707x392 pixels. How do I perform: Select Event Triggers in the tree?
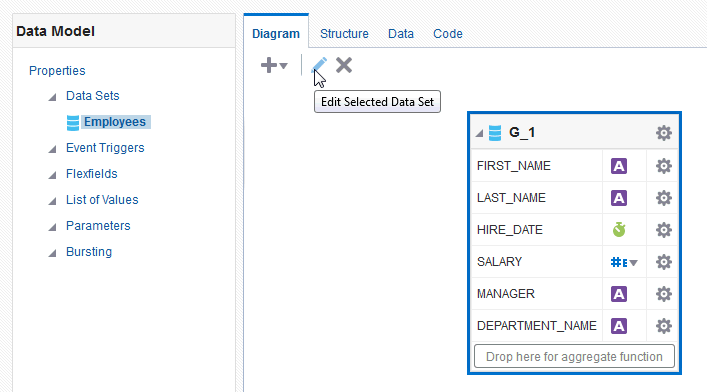(105, 148)
